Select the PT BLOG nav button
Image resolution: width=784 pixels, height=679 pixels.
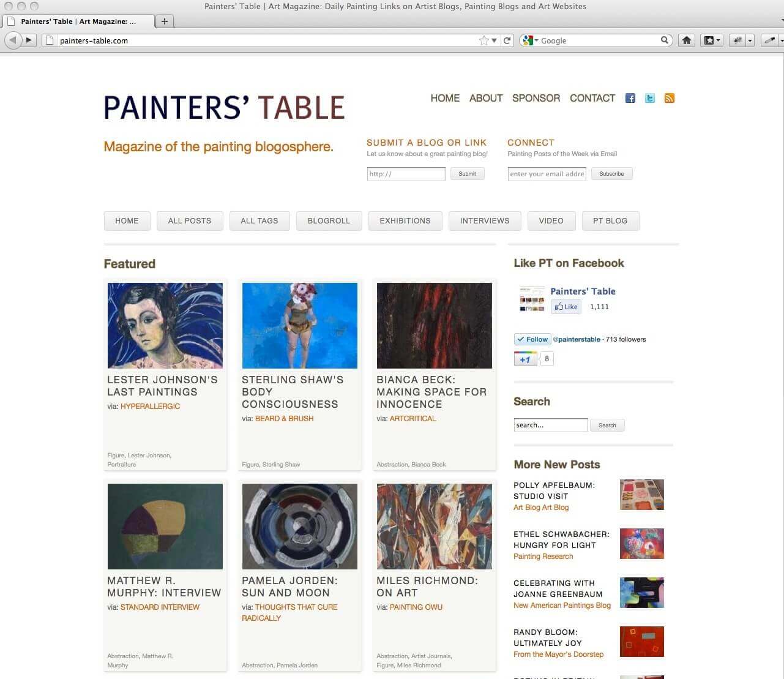pos(610,221)
